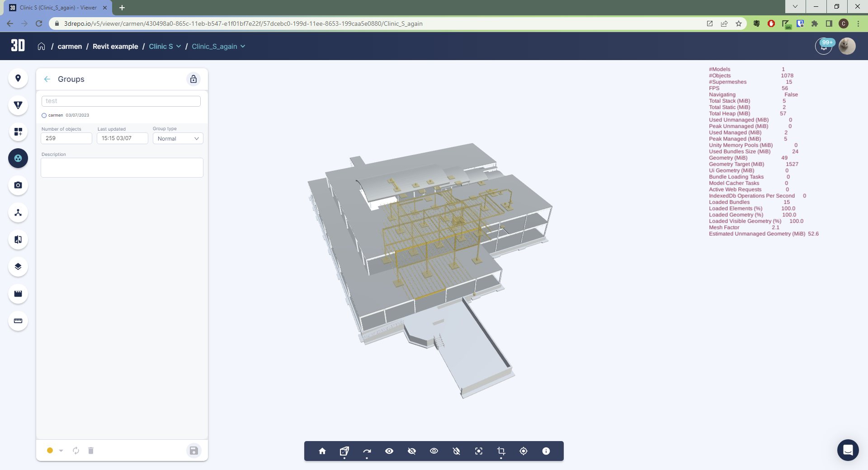868x470 pixels.
Task: Toggle the panel lock in Groups header
Action: pyautogui.click(x=193, y=79)
